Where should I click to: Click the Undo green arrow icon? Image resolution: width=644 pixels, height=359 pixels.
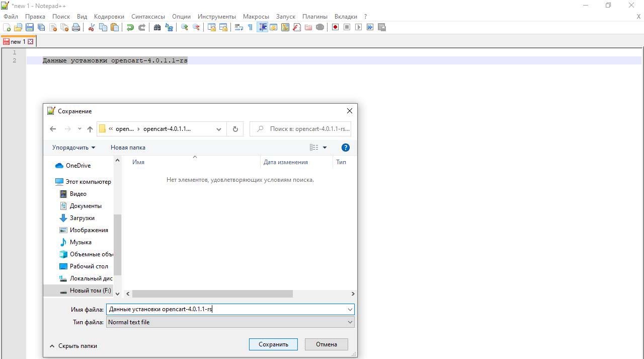pos(130,27)
